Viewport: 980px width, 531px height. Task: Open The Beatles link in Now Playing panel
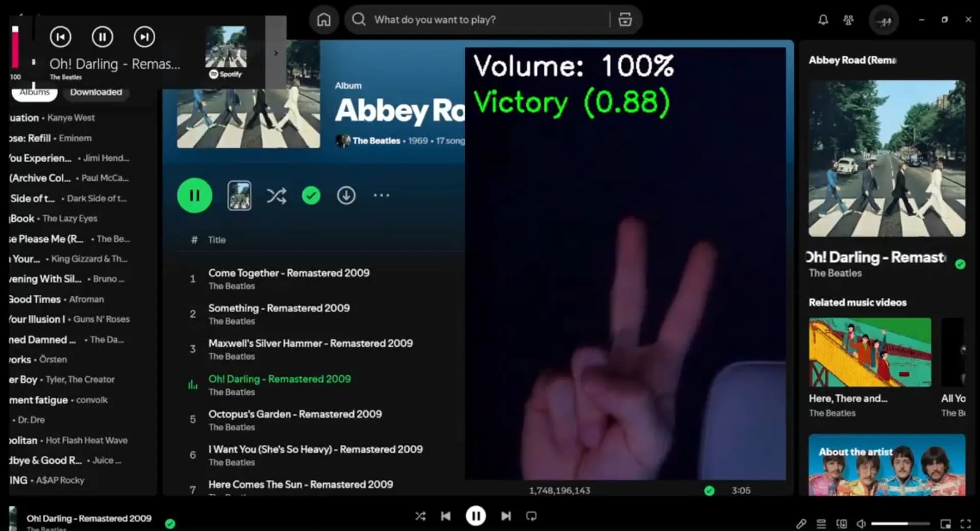coord(835,273)
